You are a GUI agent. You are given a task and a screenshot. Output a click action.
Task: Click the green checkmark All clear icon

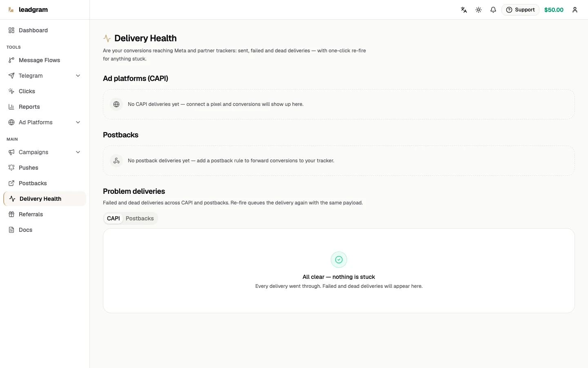[339, 260]
